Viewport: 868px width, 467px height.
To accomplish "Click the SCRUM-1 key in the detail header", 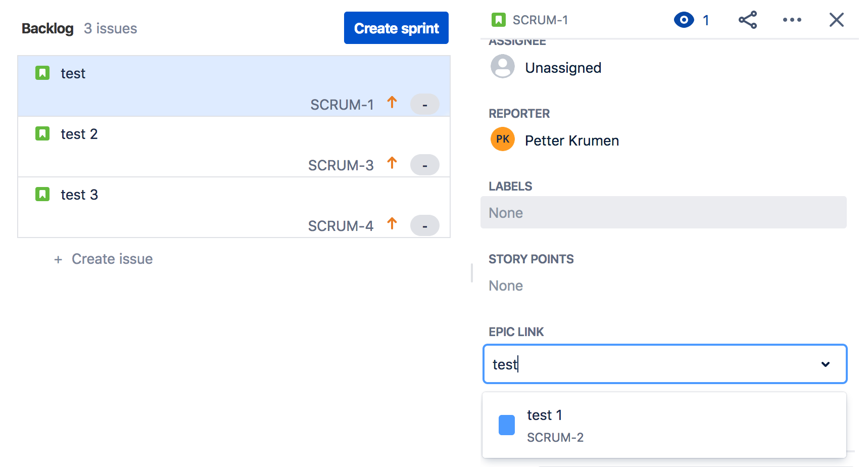I will (541, 20).
